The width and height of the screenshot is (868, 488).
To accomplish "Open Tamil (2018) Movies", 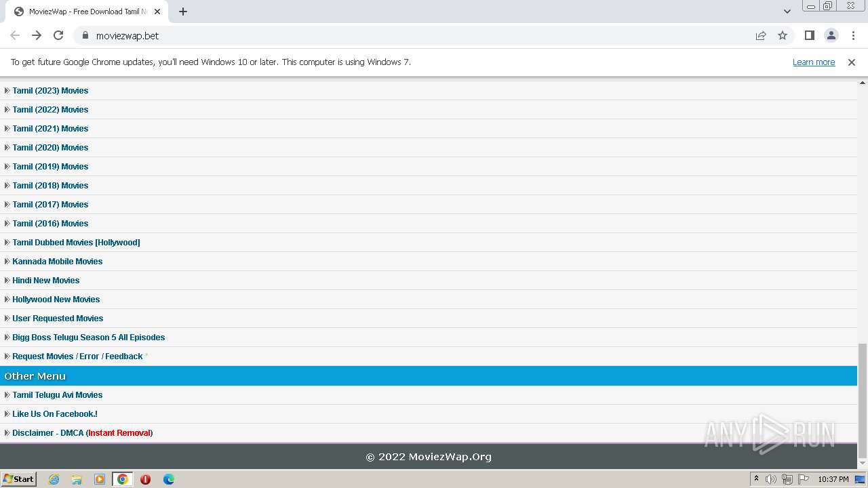I will click(x=50, y=185).
